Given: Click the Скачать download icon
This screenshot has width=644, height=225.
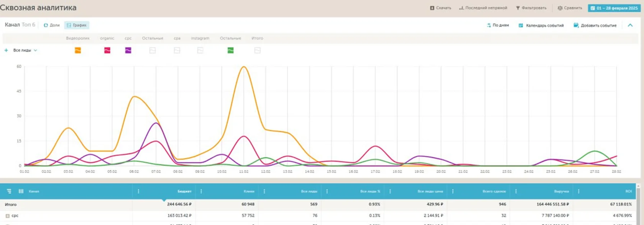Looking at the screenshot, I should (432, 8).
